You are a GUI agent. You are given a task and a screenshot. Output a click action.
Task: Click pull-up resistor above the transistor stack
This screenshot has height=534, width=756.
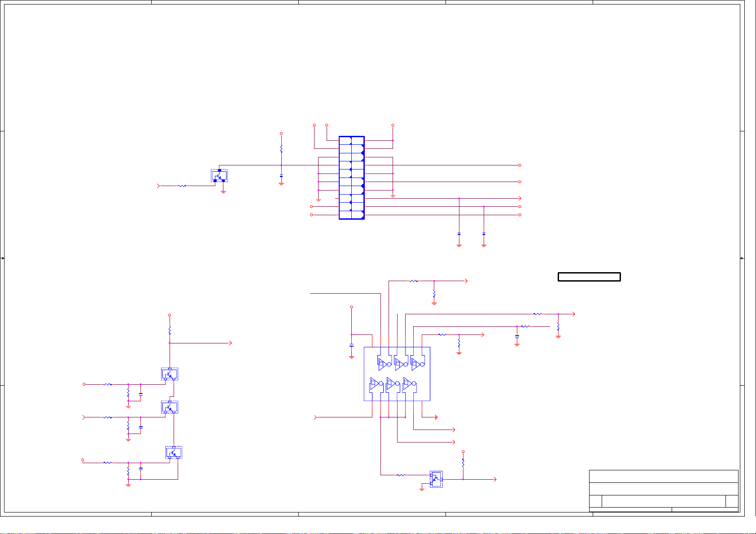pos(170,331)
